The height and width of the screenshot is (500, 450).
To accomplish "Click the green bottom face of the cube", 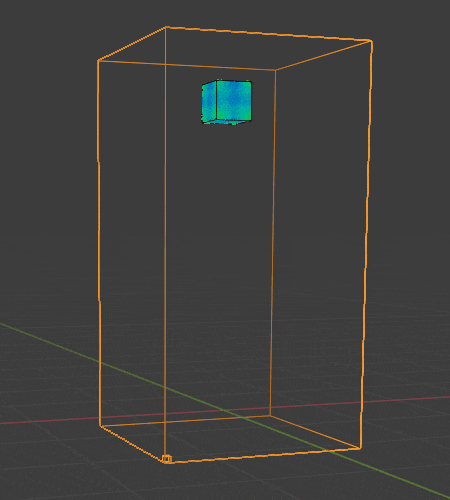I will (x=227, y=122).
